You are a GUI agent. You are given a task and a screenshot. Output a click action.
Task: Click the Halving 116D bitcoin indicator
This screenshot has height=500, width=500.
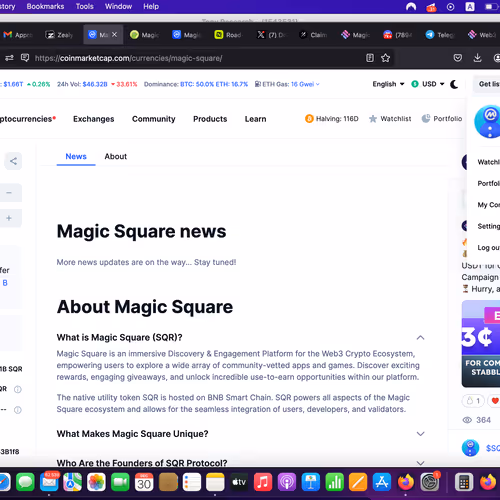(x=332, y=119)
